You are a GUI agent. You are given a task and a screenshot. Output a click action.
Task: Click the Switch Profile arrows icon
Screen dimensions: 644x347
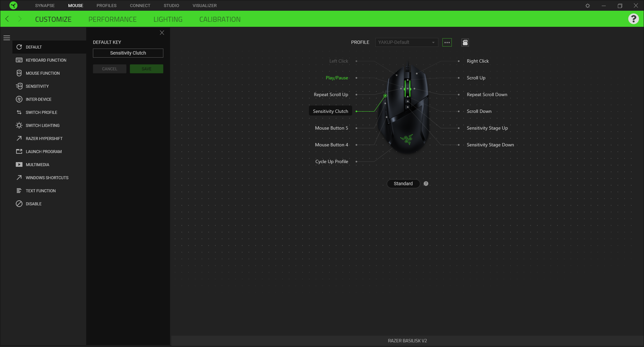click(x=19, y=112)
